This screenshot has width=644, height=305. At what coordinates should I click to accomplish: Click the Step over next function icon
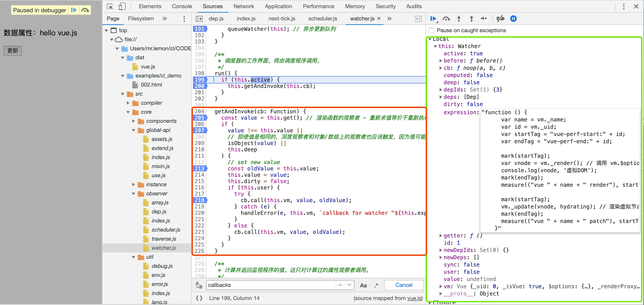coord(446,19)
